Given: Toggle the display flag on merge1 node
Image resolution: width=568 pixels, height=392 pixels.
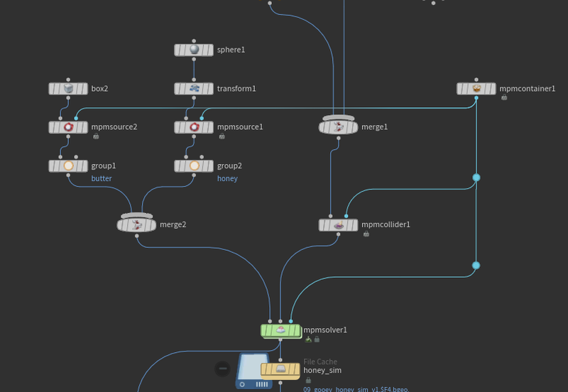Looking at the screenshot, I should click(x=353, y=127).
